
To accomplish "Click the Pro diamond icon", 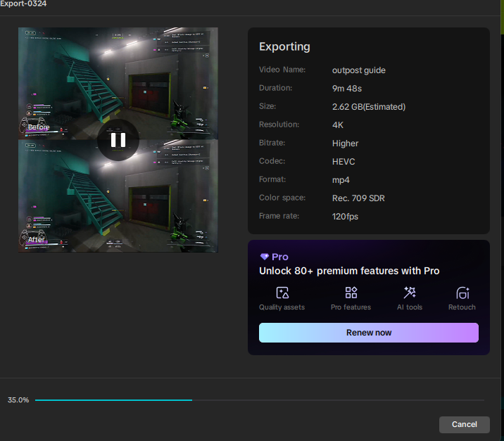I will [265, 257].
